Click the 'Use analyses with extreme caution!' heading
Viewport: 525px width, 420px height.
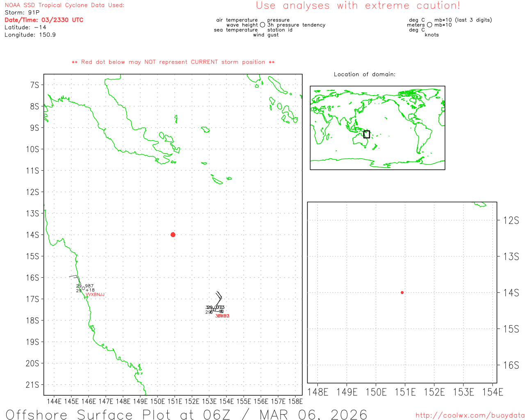[358, 6]
